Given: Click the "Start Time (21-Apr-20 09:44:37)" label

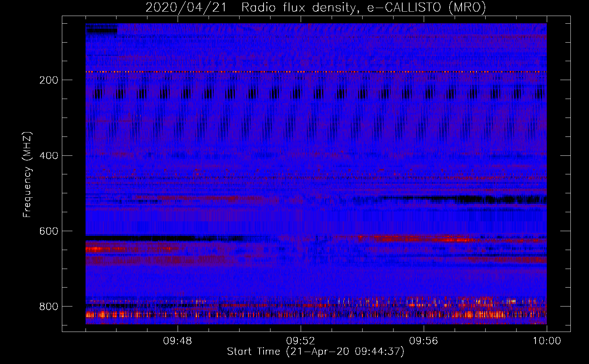Looking at the screenshot, I should (x=316, y=352).
